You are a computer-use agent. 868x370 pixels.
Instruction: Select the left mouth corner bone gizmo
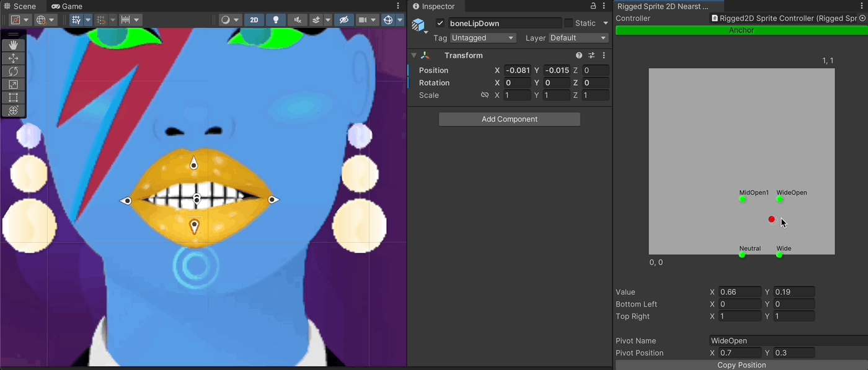click(126, 201)
